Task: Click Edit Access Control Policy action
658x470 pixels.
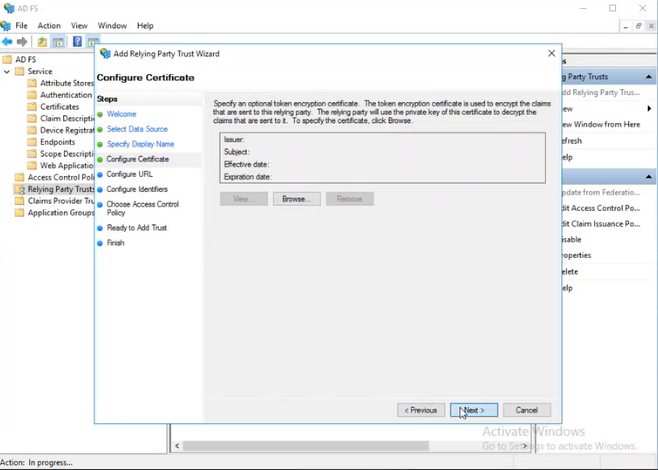Action: click(x=601, y=208)
